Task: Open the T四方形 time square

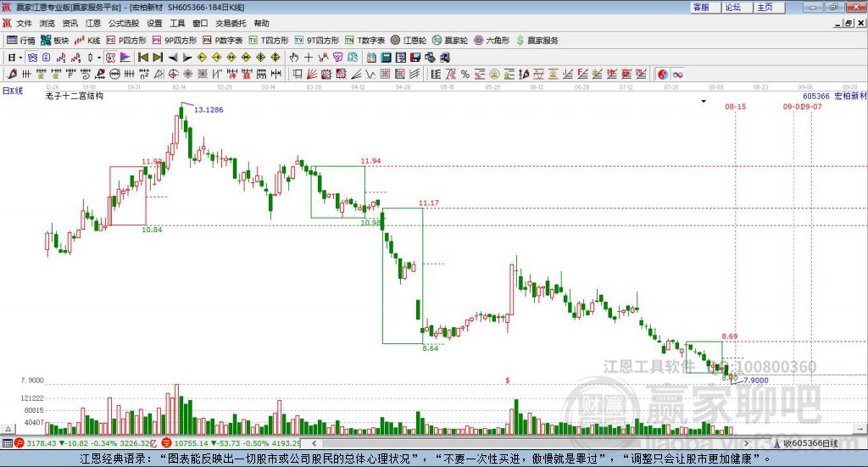Action: [x=269, y=41]
